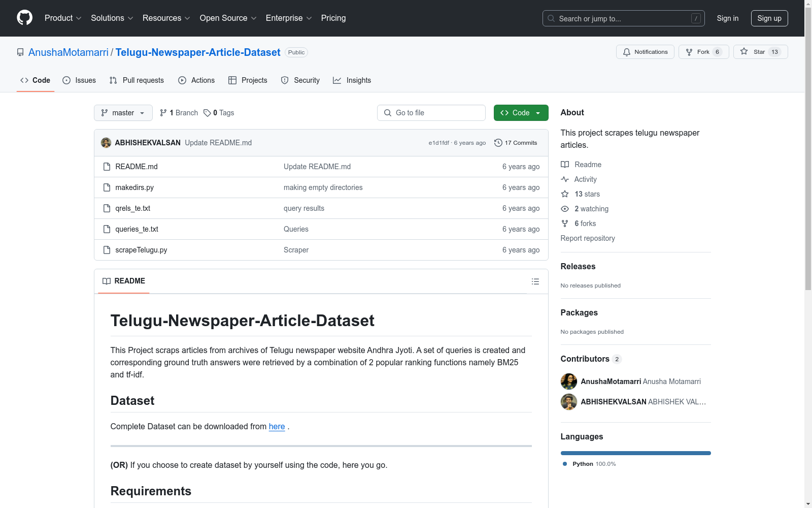Expand the Solutions menu
Screen dimensions: 812x508
tap(112, 18)
